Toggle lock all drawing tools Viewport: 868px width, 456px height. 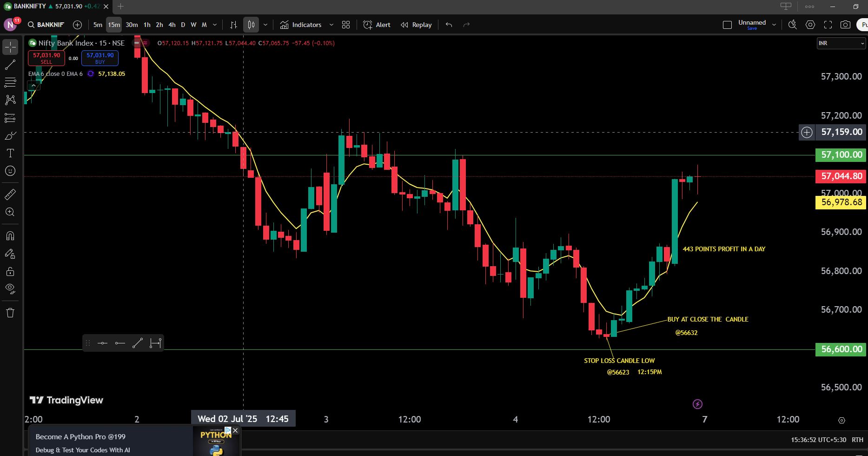[x=10, y=271]
